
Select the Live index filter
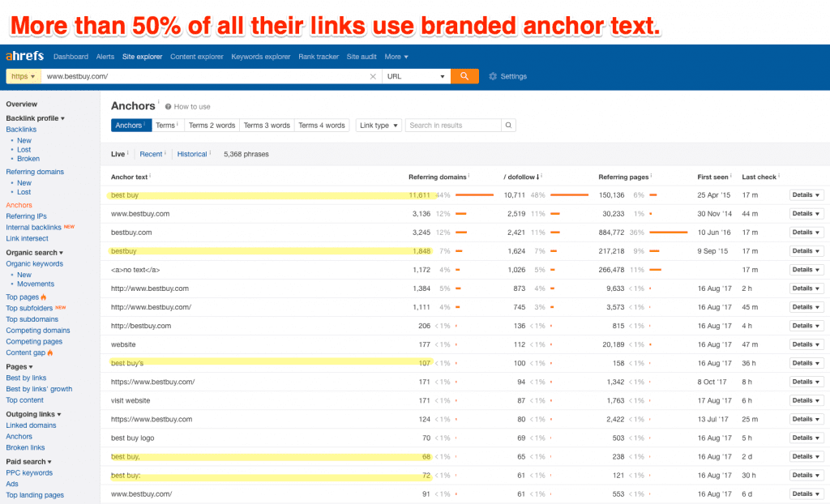tap(118, 154)
